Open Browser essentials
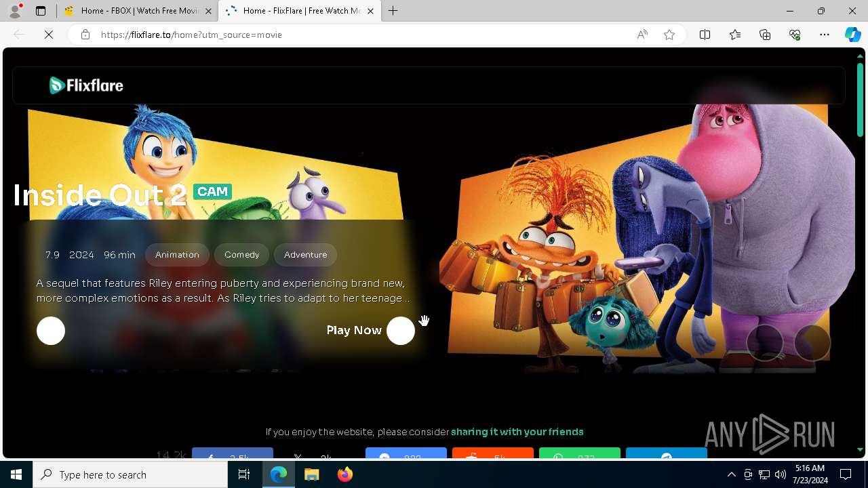This screenshot has height=488, width=868. click(x=795, y=35)
